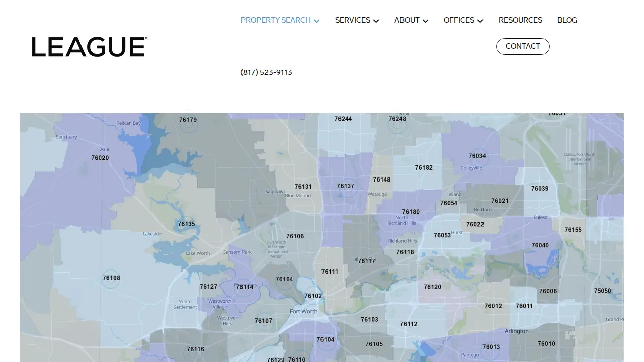This screenshot has width=644, height=362.
Task: Expand the Offices chevron arrow
Action: (x=480, y=21)
